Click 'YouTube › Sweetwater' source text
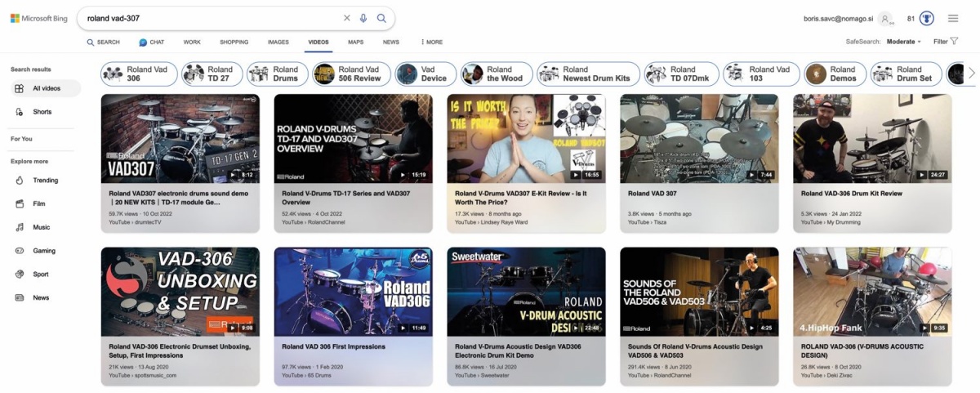Screen dimensions: 980x393 (x=482, y=375)
